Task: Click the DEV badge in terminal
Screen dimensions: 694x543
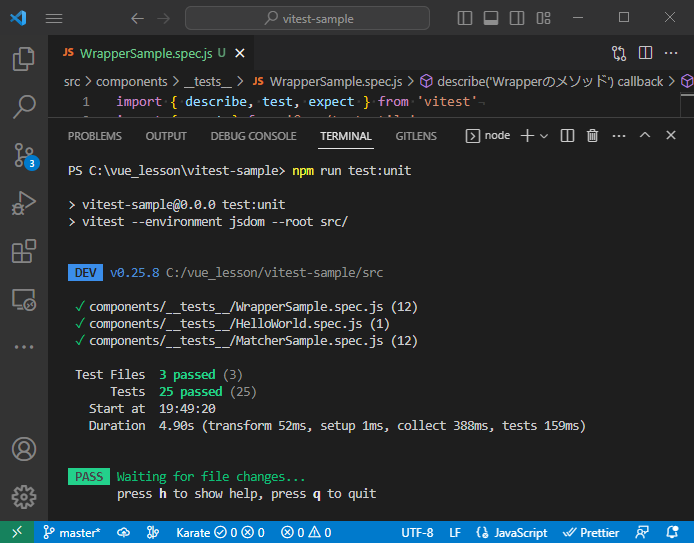Action: [85, 273]
